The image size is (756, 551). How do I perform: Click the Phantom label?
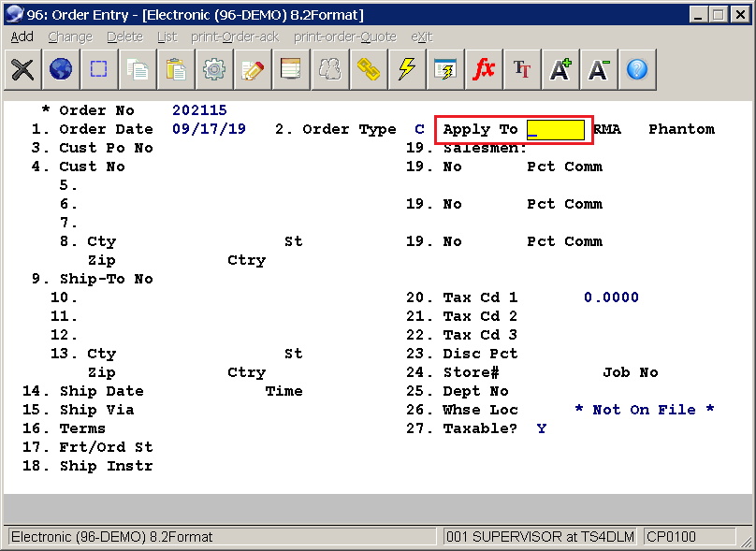coord(681,129)
